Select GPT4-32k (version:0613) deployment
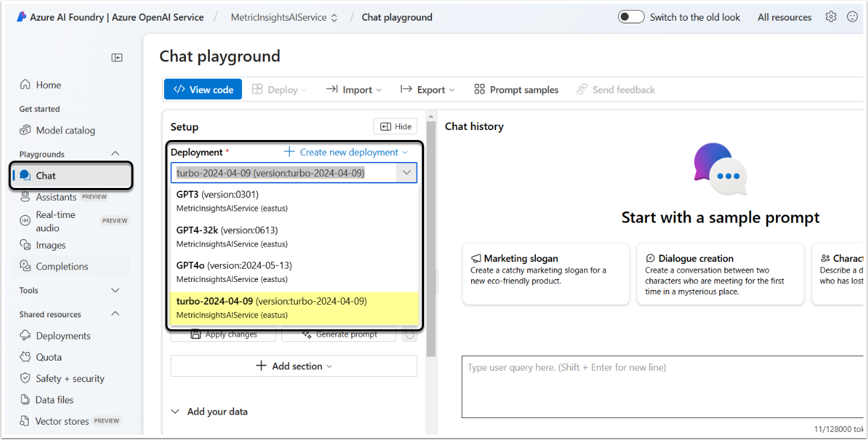The height and width of the screenshot is (440, 868). tap(294, 237)
